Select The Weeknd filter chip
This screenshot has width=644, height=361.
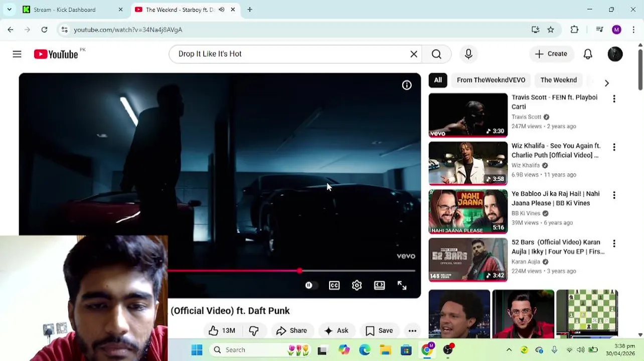(558, 80)
